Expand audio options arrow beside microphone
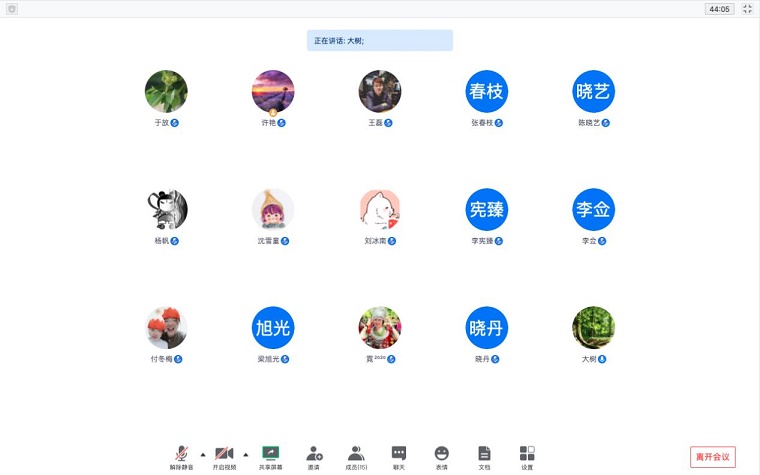This screenshot has width=760, height=475. 203,454
